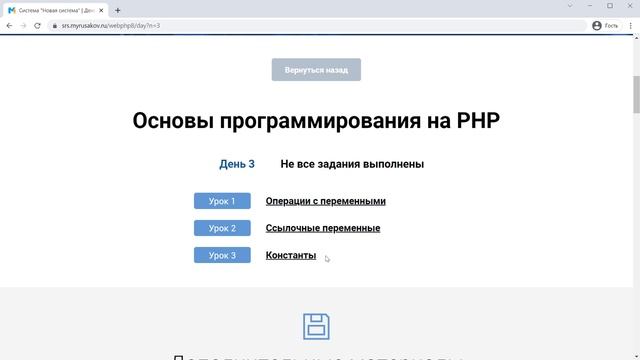Open a new tab with plus icon
Image resolution: width=640 pixels, height=360 pixels.
coord(118,11)
